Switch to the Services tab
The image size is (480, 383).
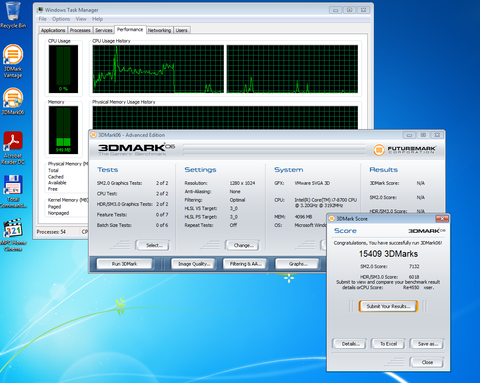(104, 30)
